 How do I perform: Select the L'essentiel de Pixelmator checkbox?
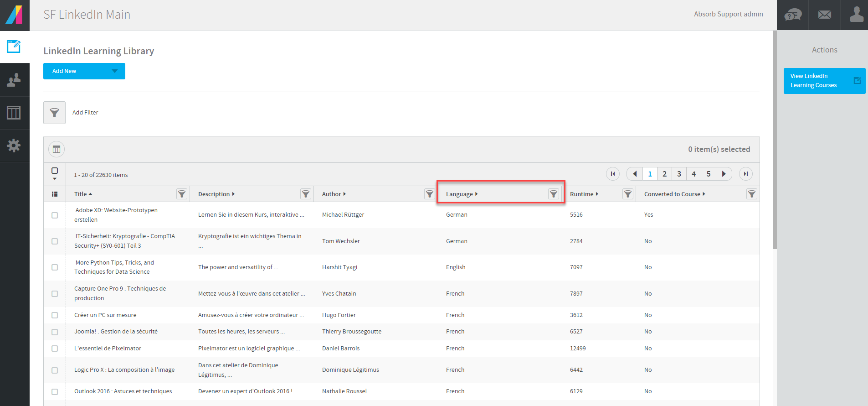[55, 349]
